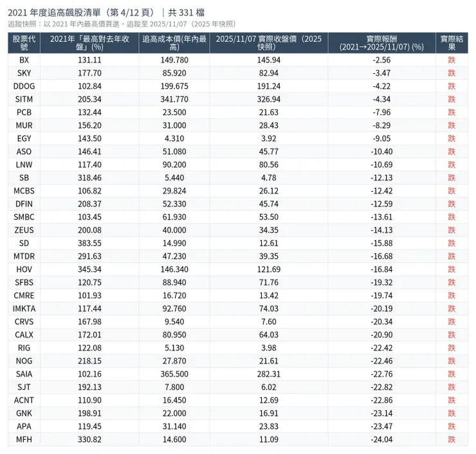The image size is (476, 454).
Task: Click return value -20.90 for CALX
Action: coord(381,335)
